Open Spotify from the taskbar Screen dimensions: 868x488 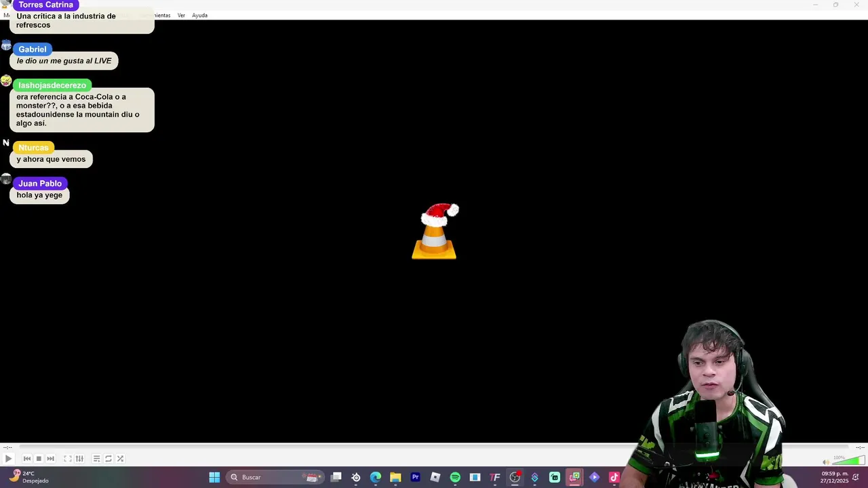coord(455,477)
